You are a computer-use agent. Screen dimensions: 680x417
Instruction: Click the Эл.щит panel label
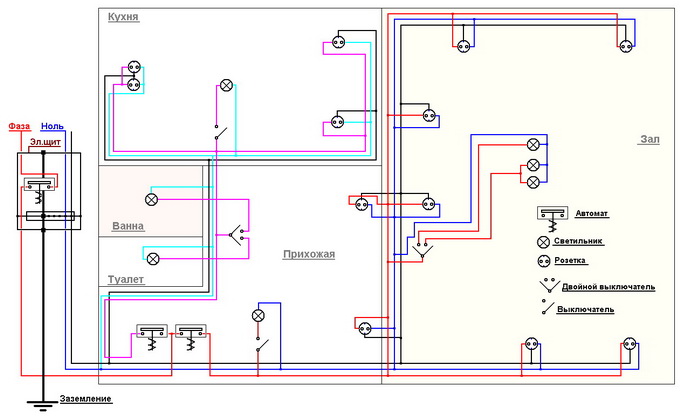[x=42, y=144]
